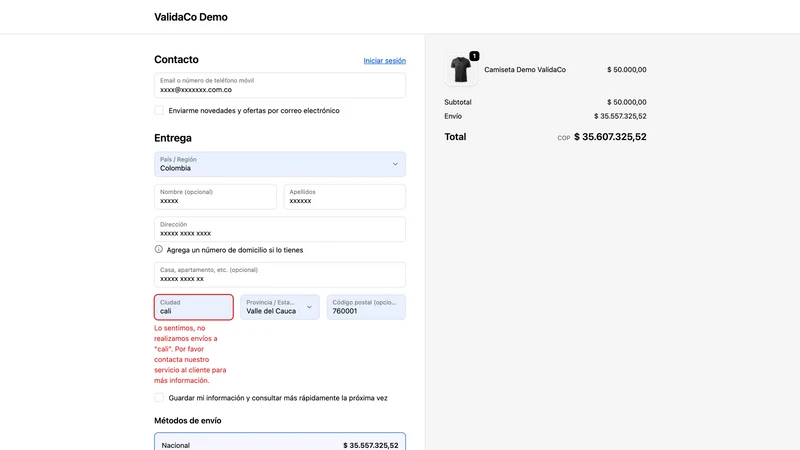
Task: Focus the Email o teléfono móvil field
Action: pyautogui.click(x=280, y=85)
